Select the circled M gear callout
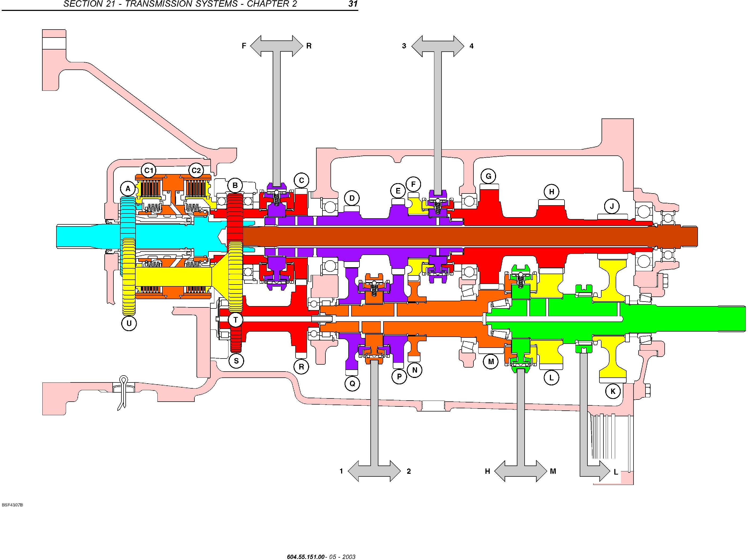 (x=491, y=362)
